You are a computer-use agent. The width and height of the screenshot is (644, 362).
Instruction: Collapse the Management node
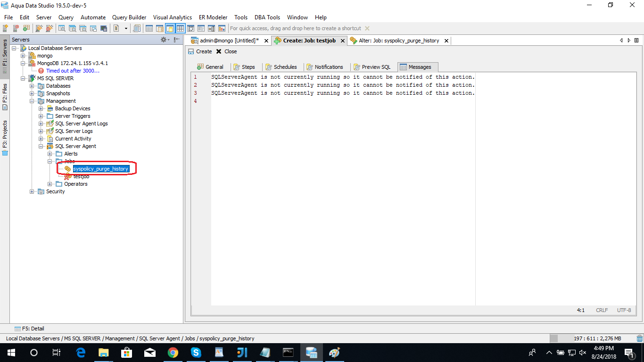(32, 101)
